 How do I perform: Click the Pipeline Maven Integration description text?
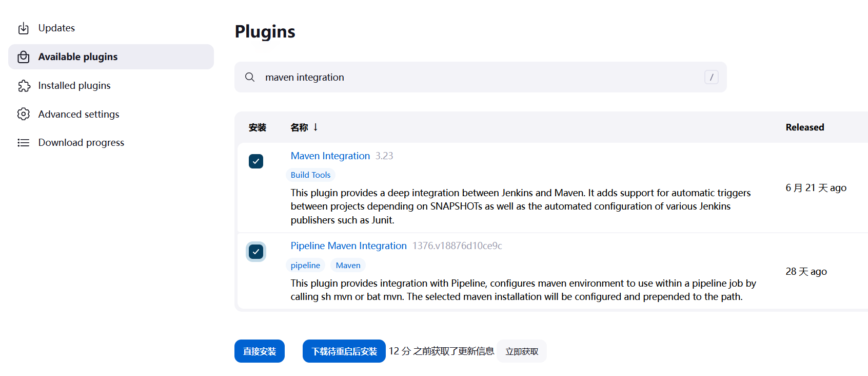[523, 290]
